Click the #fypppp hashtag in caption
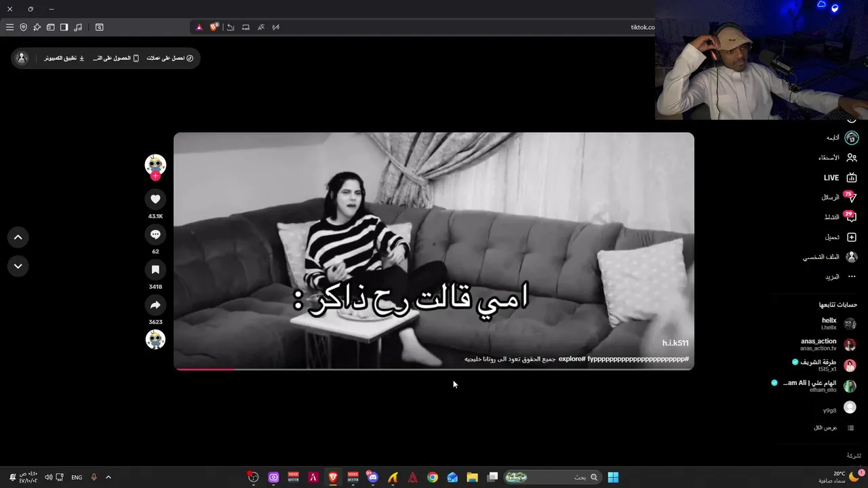 638,359
